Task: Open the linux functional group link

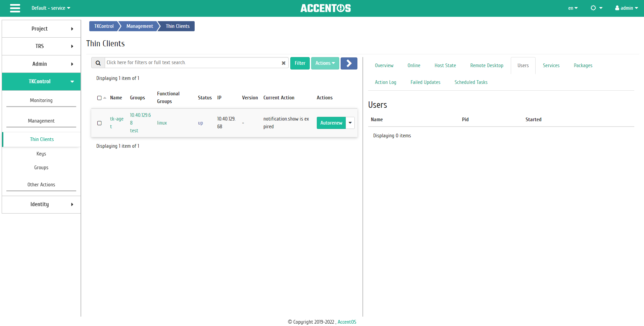Action: click(x=162, y=123)
